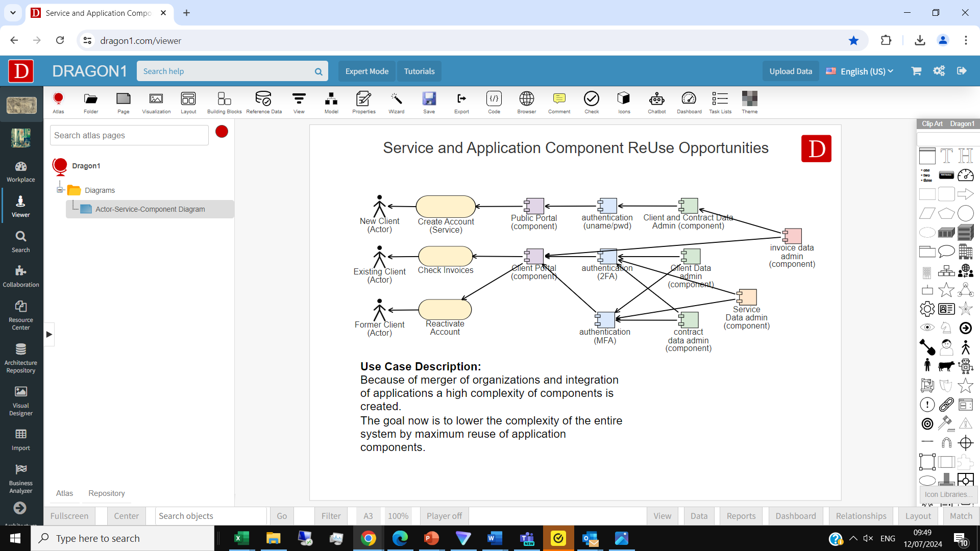Expand the left panel arrow handle

click(x=49, y=335)
